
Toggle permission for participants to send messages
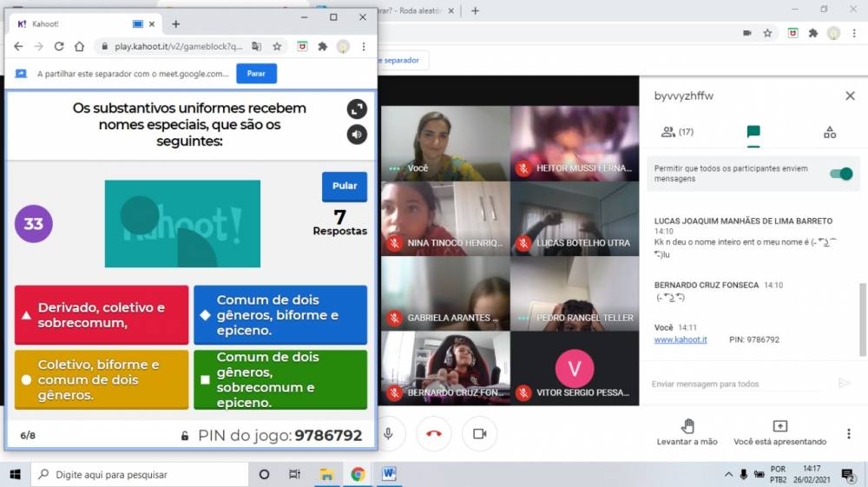pos(839,174)
